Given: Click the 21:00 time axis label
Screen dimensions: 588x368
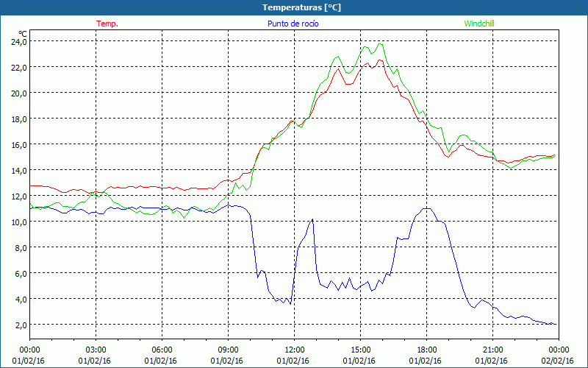Looking at the screenshot, I should pos(492,350).
